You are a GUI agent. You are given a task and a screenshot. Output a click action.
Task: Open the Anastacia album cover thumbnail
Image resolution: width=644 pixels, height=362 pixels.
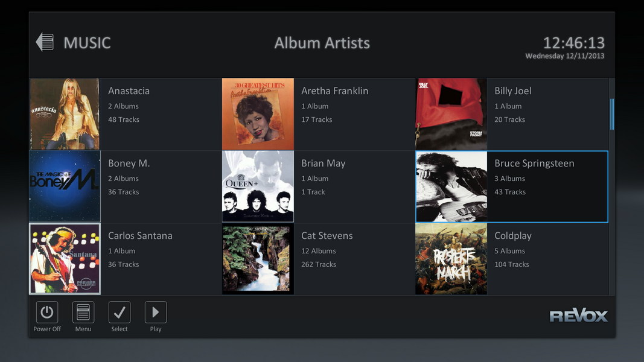65,114
